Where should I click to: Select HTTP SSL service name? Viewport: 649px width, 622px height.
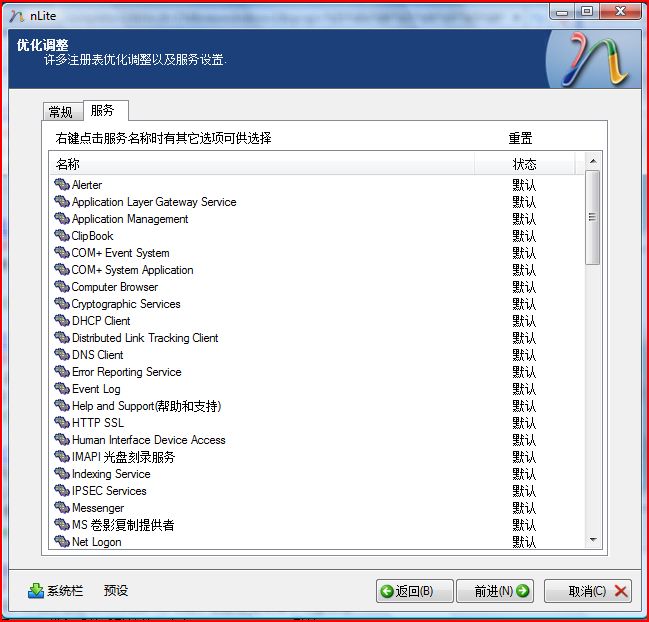(98, 422)
